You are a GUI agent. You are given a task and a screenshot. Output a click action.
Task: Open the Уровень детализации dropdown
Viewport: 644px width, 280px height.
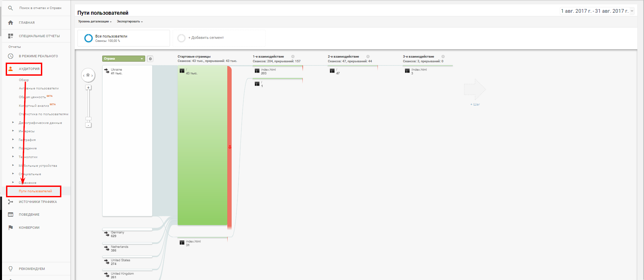pos(95,22)
